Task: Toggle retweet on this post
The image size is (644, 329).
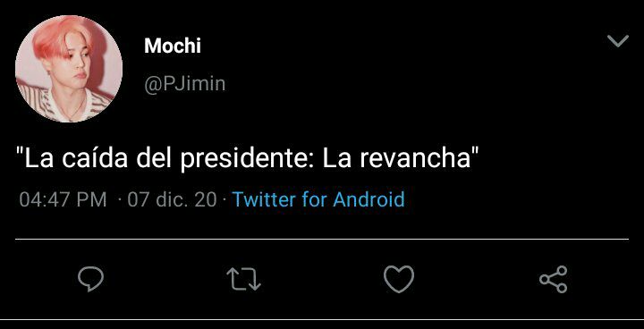Action: [244, 279]
